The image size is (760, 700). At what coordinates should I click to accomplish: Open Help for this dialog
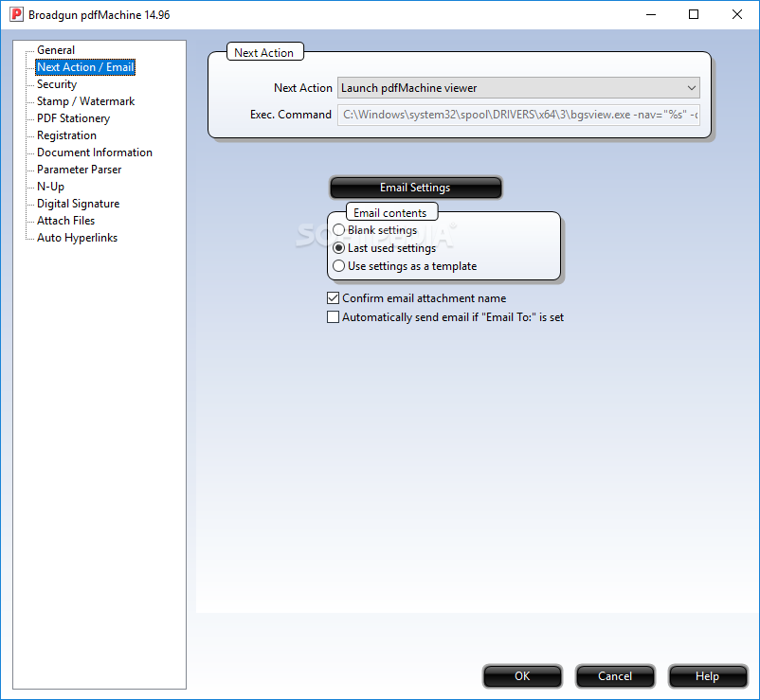pos(708,676)
